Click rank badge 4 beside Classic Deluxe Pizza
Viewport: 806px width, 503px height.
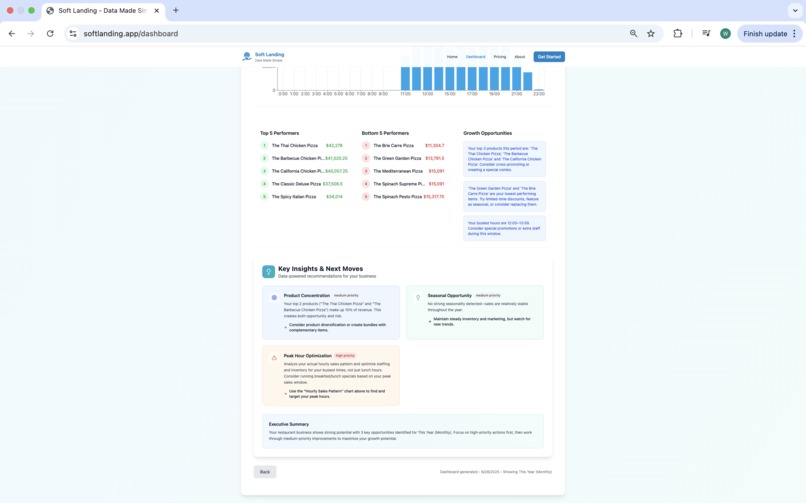[264, 183]
